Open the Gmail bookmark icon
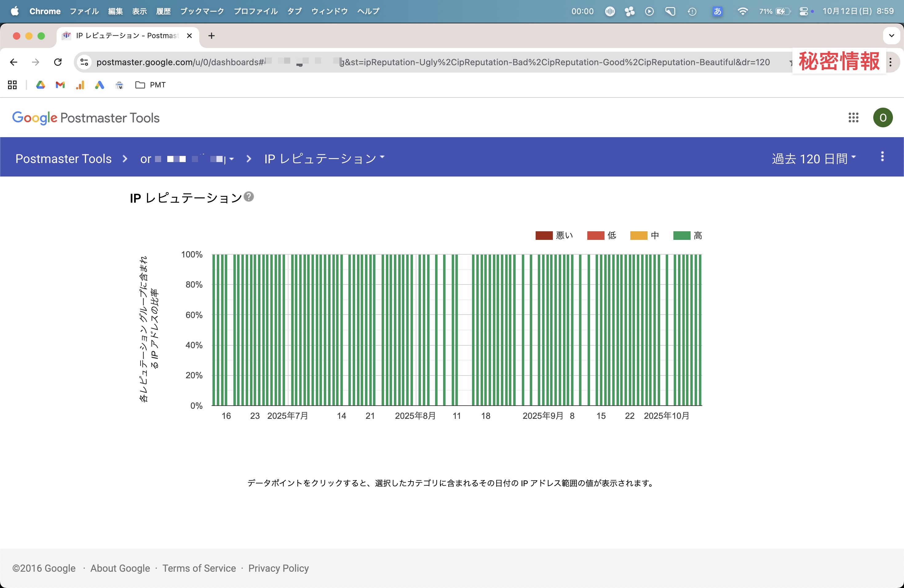 pos(60,85)
